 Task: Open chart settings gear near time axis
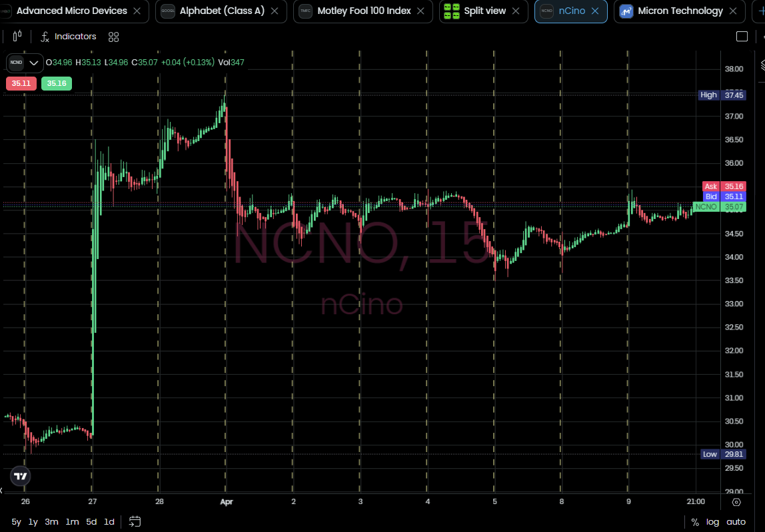[x=736, y=502]
